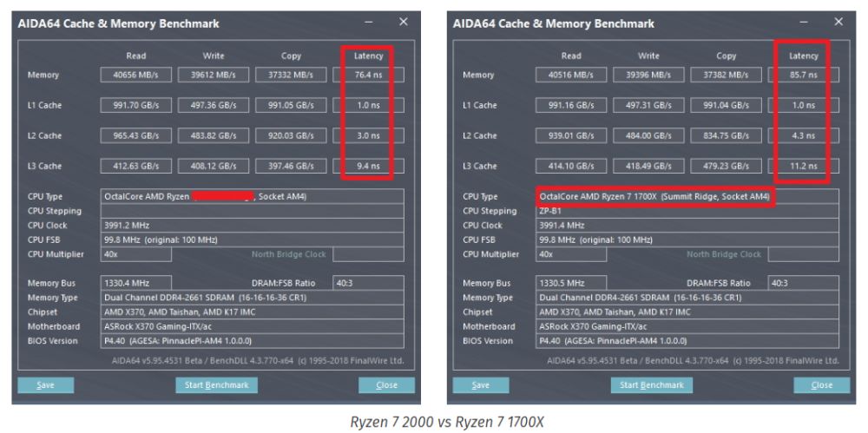The width and height of the screenshot is (868, 433).
Task: Click L2 Cache write value 484.00 GB/s
Action: point(648,135)
